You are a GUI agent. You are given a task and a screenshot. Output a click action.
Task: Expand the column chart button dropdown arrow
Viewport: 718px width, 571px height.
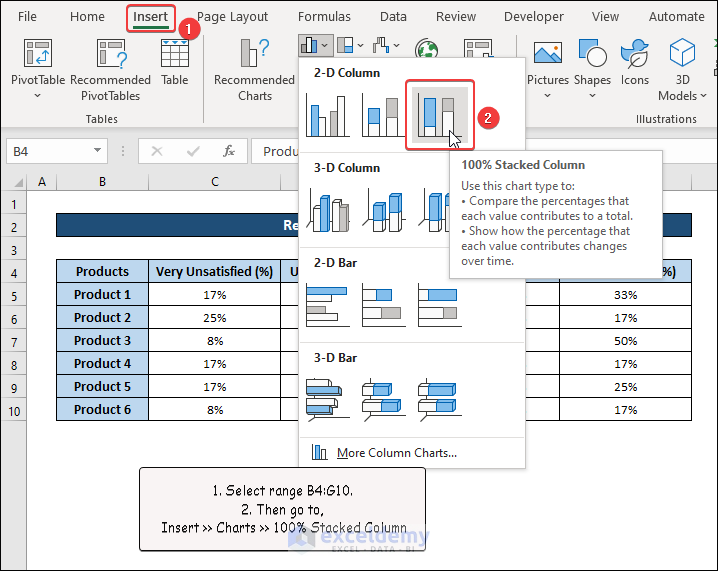point(325,45)
